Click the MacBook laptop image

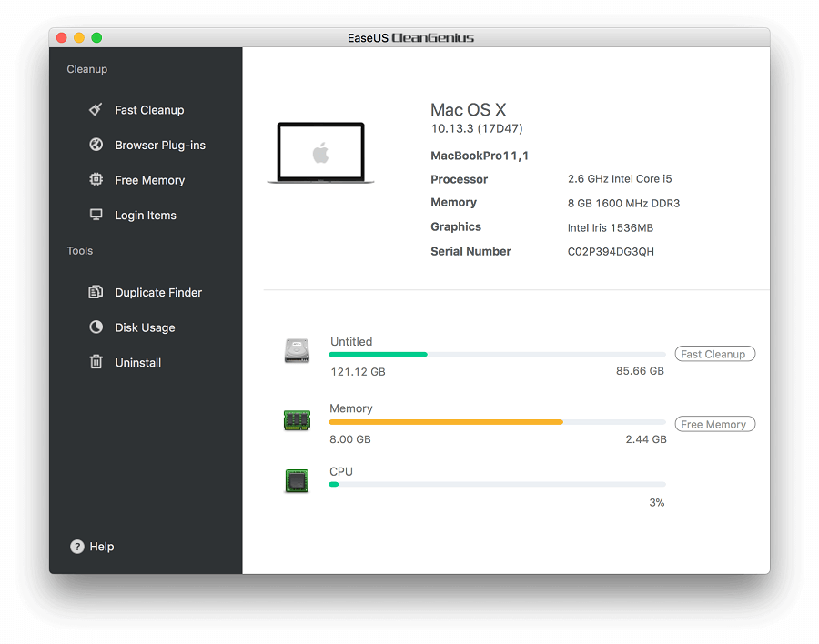point(320,153)
